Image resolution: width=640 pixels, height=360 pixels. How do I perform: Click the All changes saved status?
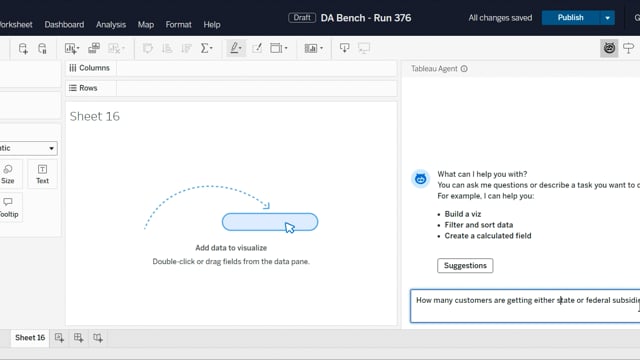coord(500,18)
